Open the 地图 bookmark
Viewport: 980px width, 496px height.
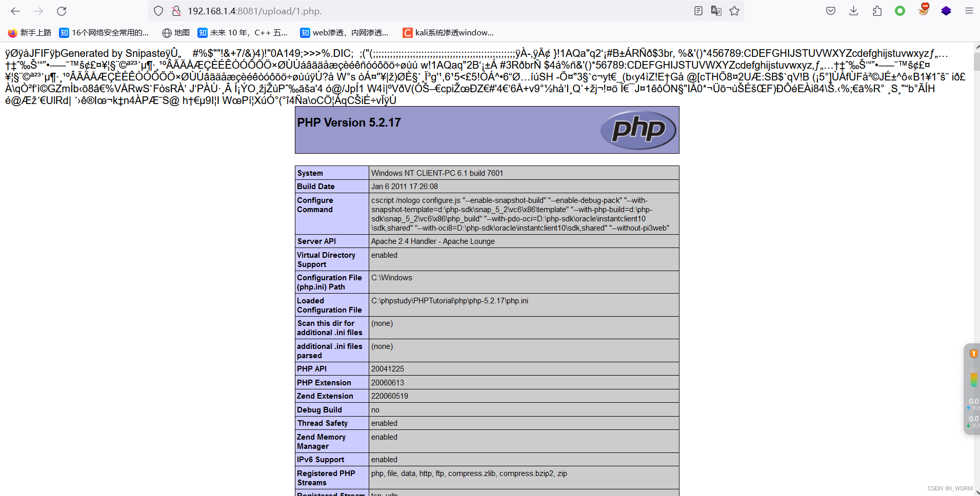pos(176,33)
